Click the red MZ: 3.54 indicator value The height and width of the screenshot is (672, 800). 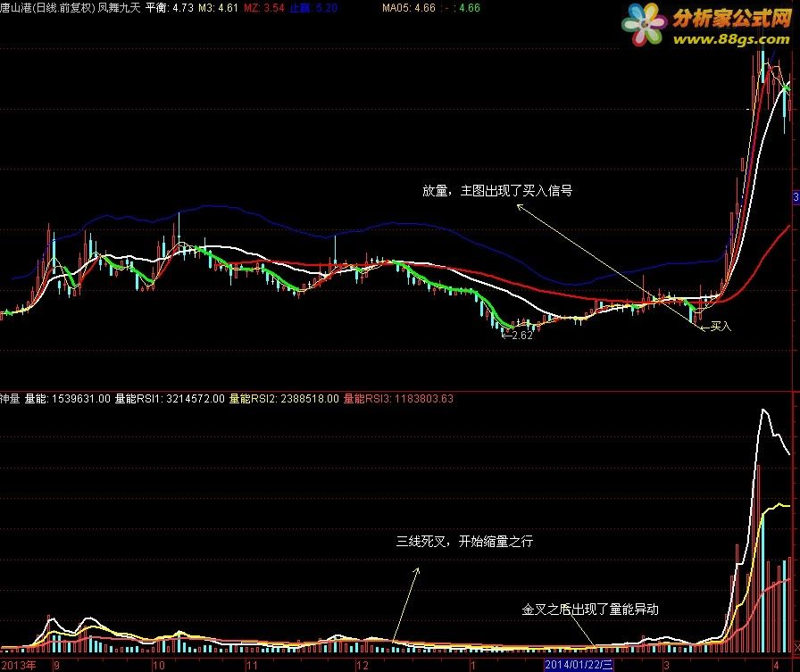(x=264, y=8)
